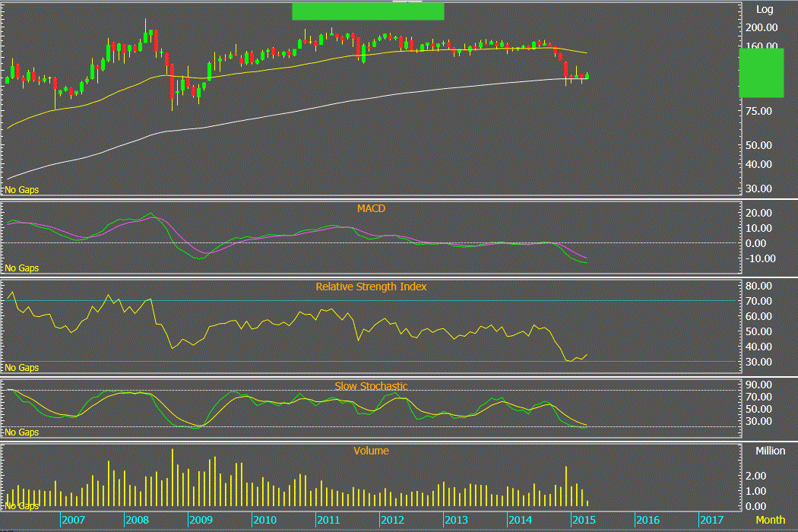Click the 2016 year marker

coord(648,520)
